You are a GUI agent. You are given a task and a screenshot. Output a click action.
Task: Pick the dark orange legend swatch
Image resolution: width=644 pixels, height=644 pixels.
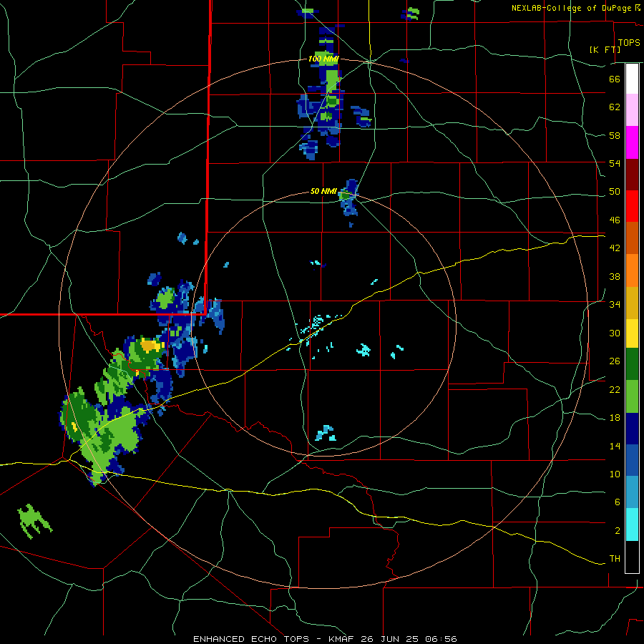tap(632, 238)
